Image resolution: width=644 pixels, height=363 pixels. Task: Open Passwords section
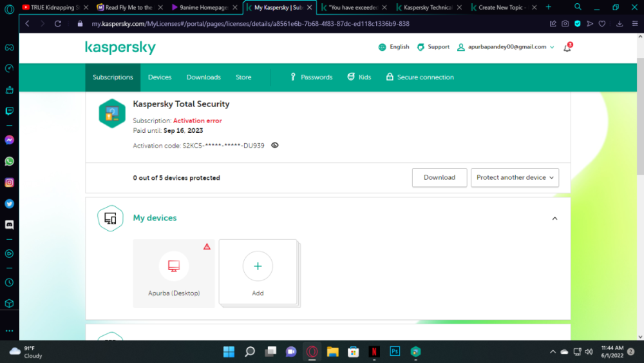(311, 77)
